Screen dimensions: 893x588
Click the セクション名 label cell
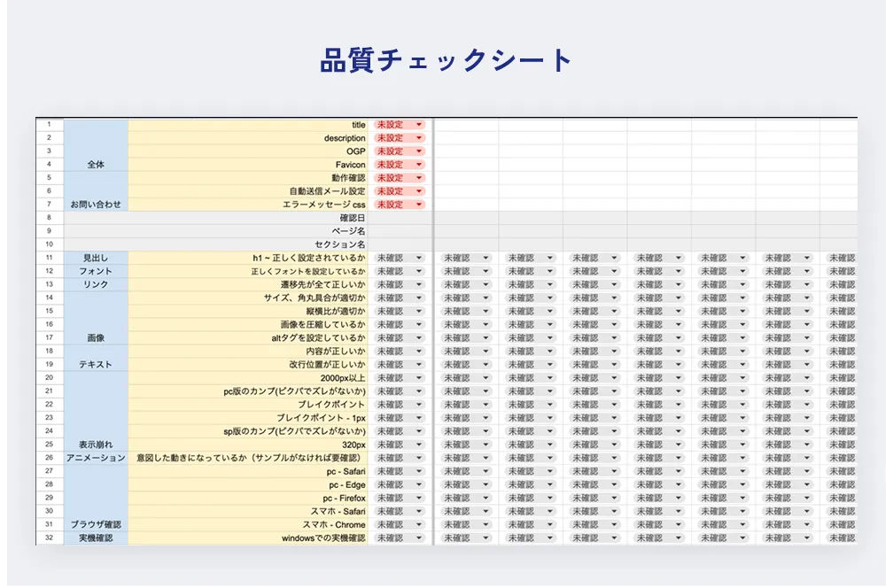point(340,244)
